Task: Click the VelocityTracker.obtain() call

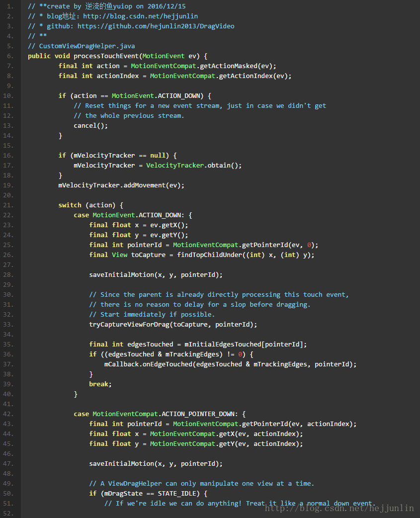Action: (194, 165)
